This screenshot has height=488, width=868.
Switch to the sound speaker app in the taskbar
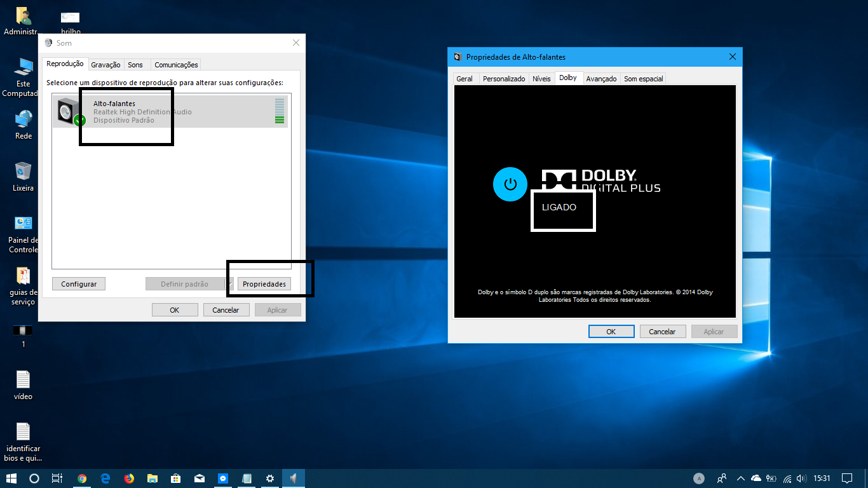point(294,478)
